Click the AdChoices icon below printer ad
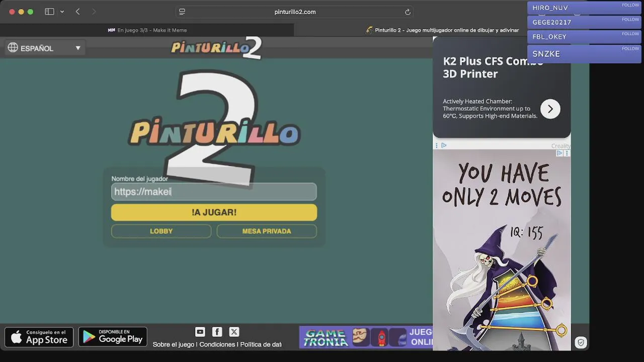Viewport: 644px width, 362px height. pos(444,145)
